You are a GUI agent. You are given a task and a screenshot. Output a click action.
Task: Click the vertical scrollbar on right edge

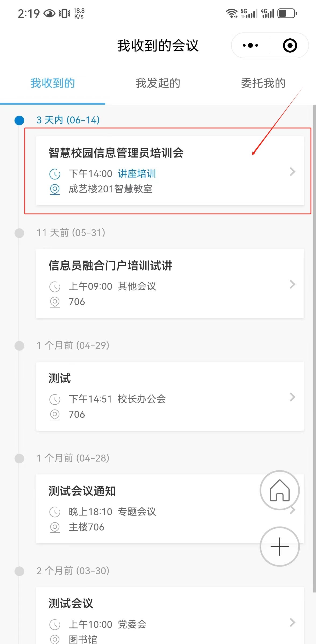tap(314, 349)
